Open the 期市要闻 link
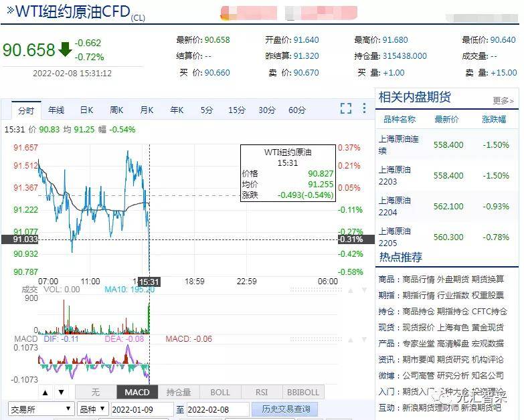 418,360
